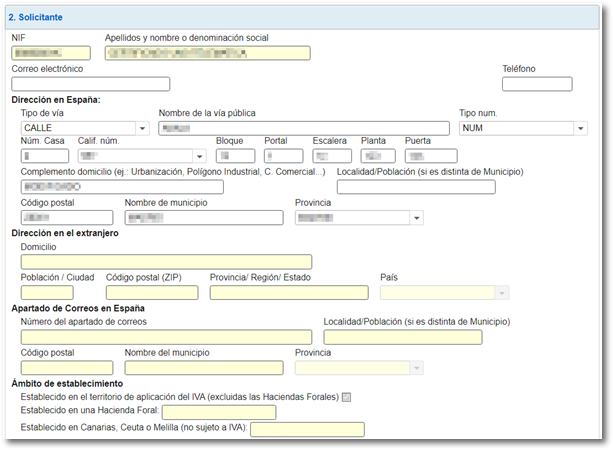
Task: Expand the Tipo num. dropdown
Action: (x=522, y=128)
